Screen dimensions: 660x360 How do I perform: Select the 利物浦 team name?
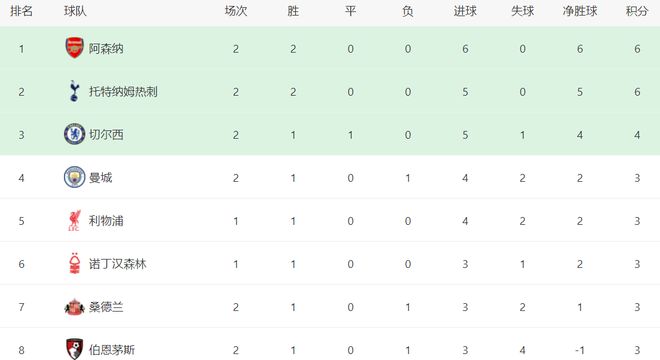point(106,221)
